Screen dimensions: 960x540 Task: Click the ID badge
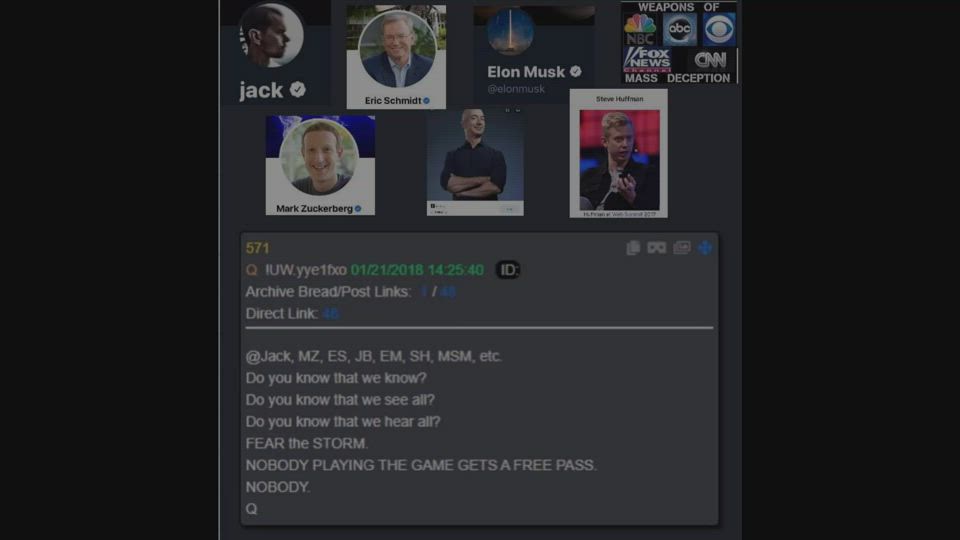(x=508, y=270)
